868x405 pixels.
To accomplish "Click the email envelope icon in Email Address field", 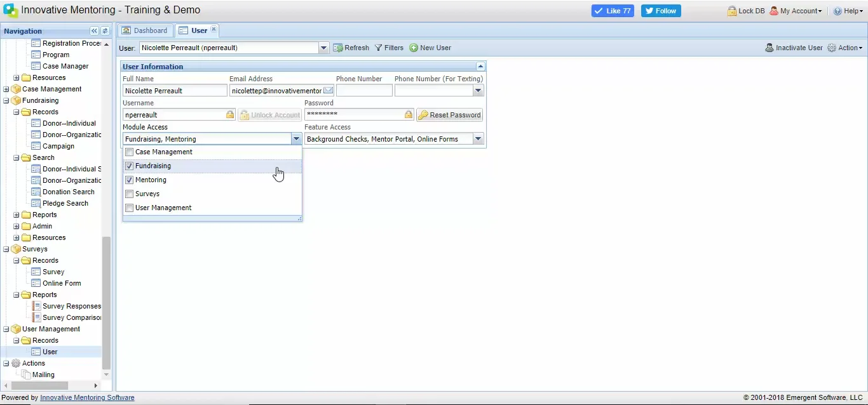I will [x=328, y=91].
